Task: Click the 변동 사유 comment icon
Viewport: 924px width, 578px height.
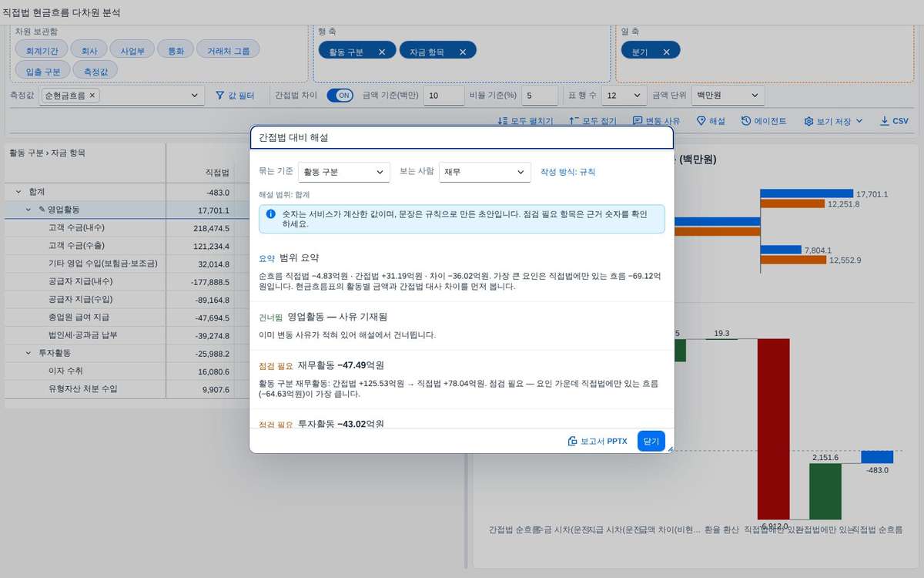Action: point(638,121)
